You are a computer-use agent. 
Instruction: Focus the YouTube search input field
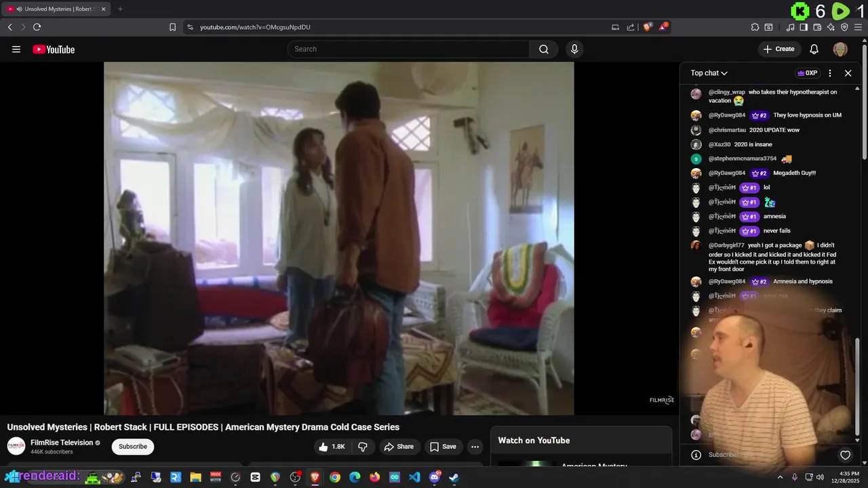[x=410, y=49]
